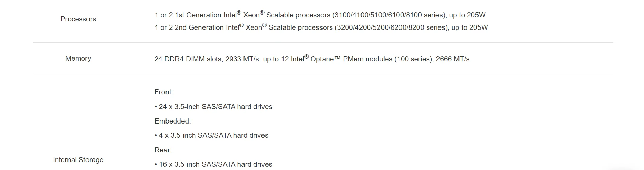This screenshot has height=170, width=644.
Task: Click the Rear: storage heading
Action: pos(163,150)
